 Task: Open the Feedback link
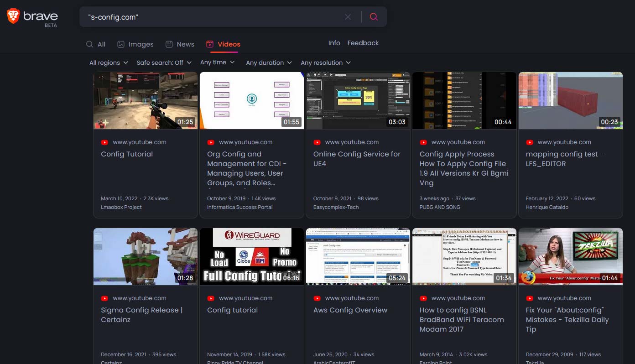tap(363, 43)
